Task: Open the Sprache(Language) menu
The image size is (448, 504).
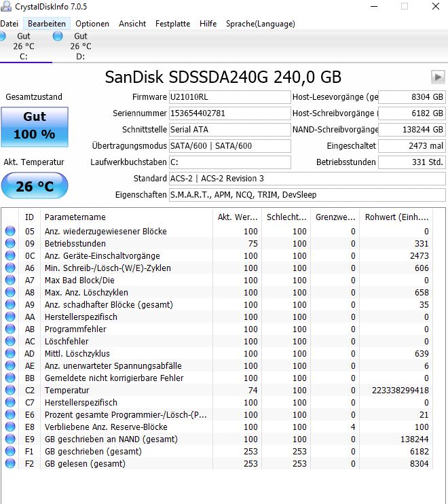Action: pyautogui.click(x=261, y=24)
